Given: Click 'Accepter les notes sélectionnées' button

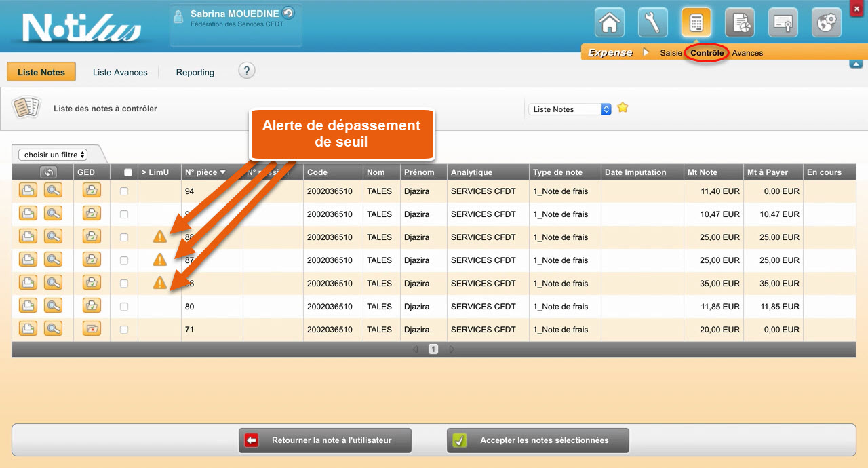Looking at the screenshot, I should coord(538,440).
